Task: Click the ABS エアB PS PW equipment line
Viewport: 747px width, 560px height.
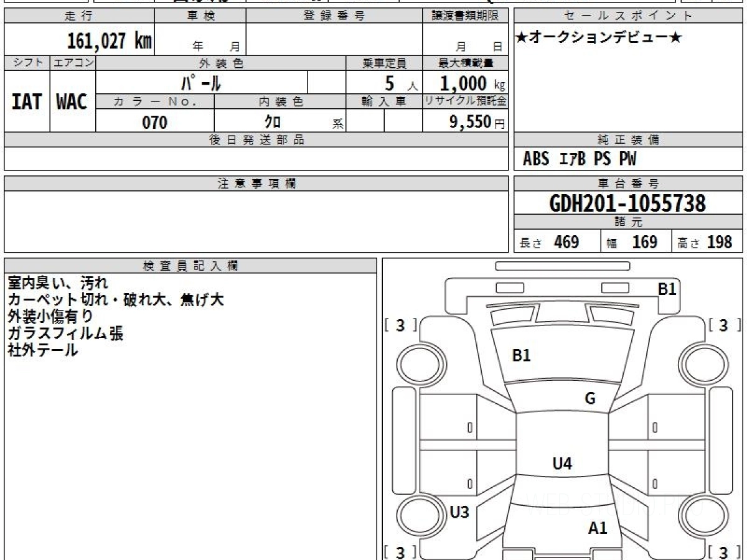Action: click(580, 160)
